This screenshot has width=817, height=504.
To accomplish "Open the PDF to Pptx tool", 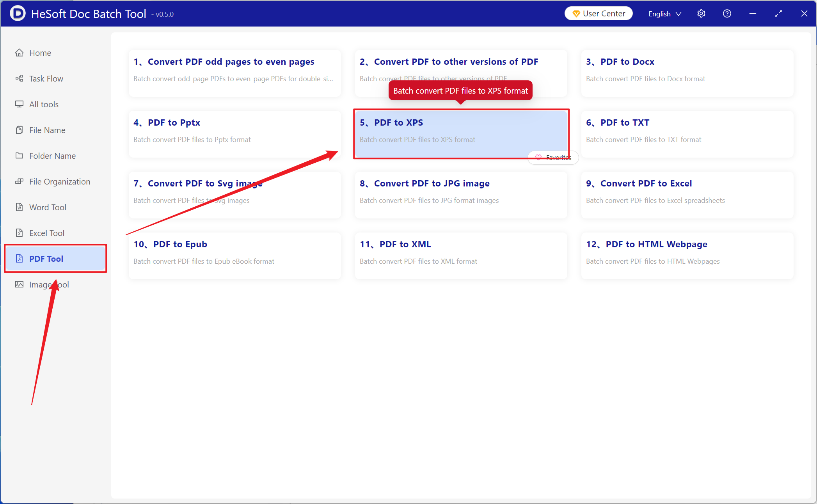I will pos(234,134).
